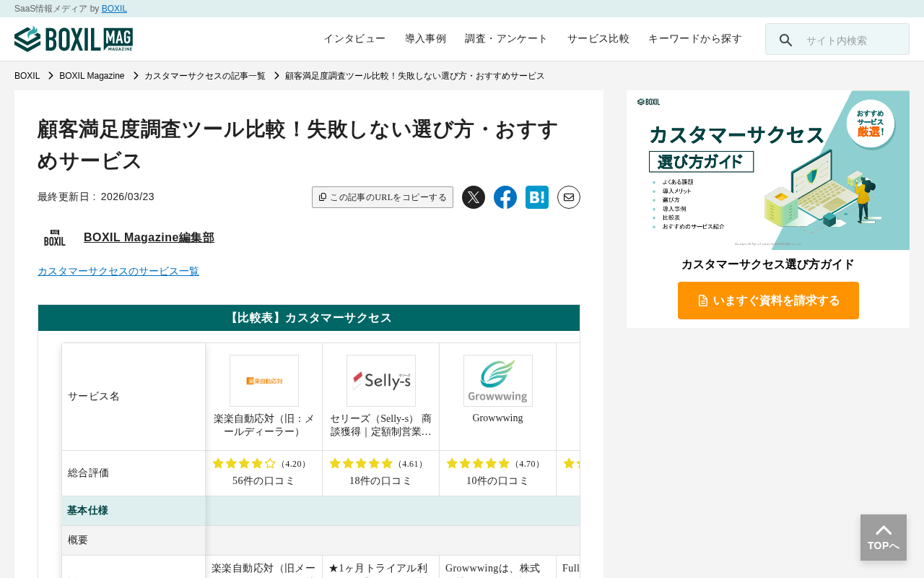Click the 4.61 star rating
This screenshot has width=924, height=578.
pos(378,464)
